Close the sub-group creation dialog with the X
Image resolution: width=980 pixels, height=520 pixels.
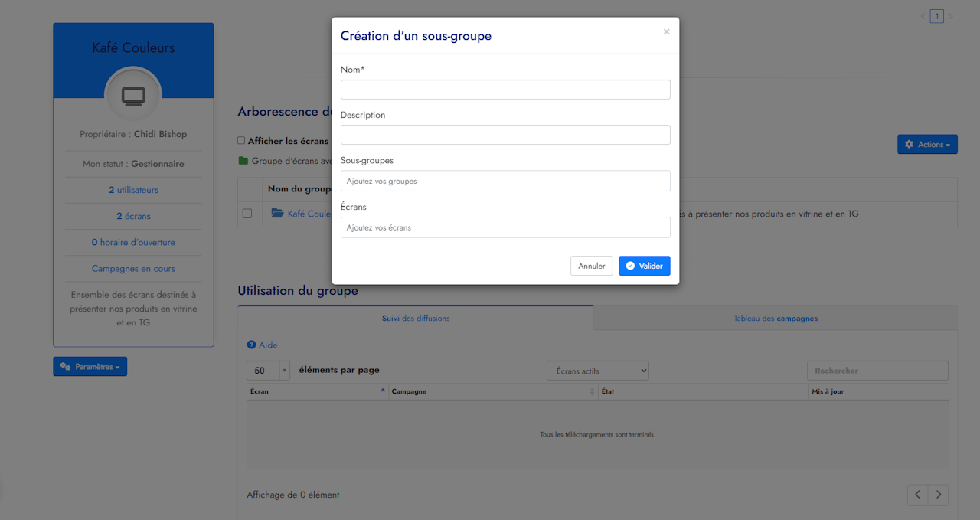coord(666,32)
